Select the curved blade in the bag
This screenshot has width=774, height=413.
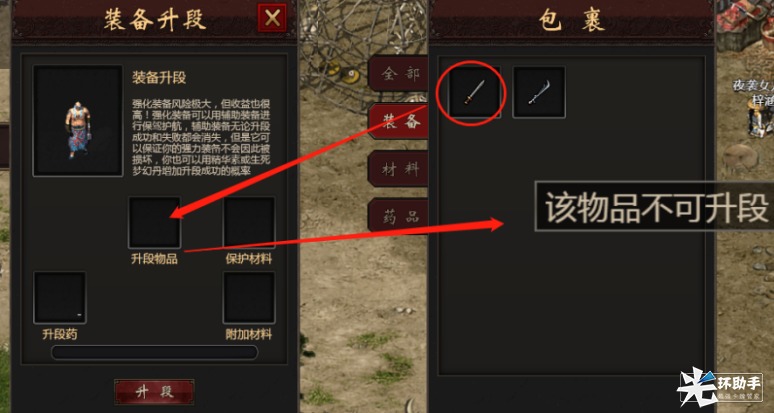(x=539, y=92)
